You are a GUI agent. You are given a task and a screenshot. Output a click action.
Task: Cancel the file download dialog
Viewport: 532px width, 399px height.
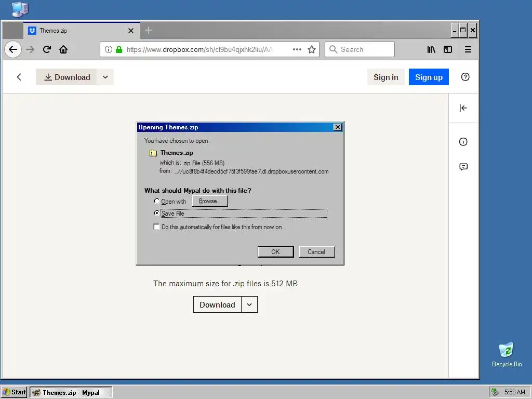point(316,252)
